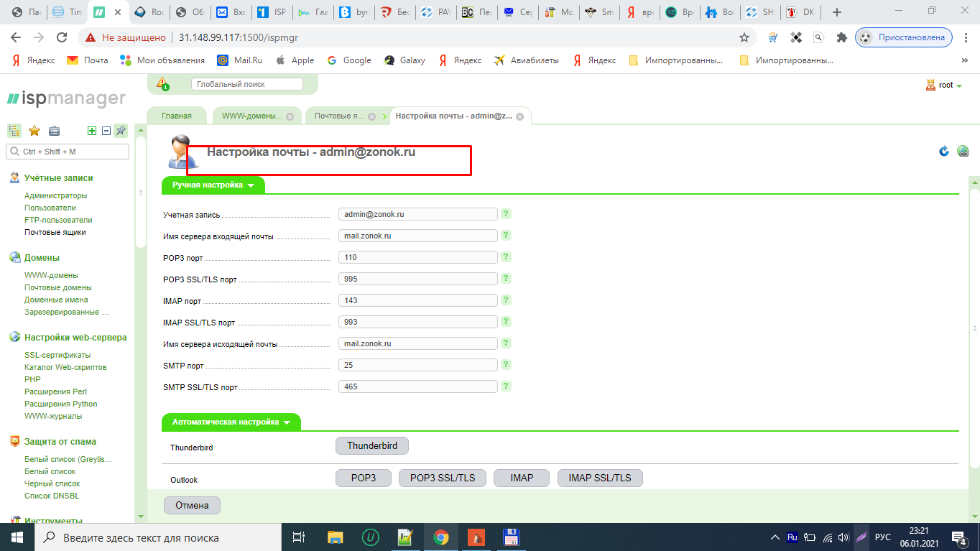
Task: Open Task View on the taskbar
Action: point(300,537)
